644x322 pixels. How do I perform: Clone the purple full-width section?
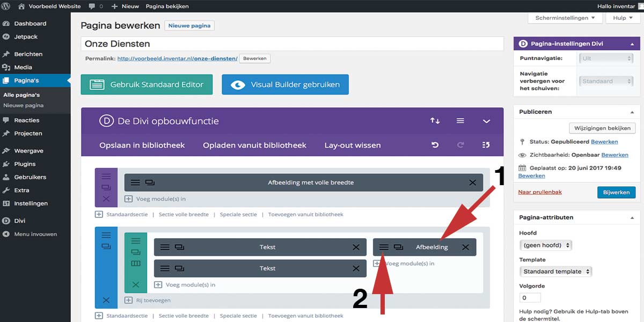pyautogui.click(x=106, y=187)
